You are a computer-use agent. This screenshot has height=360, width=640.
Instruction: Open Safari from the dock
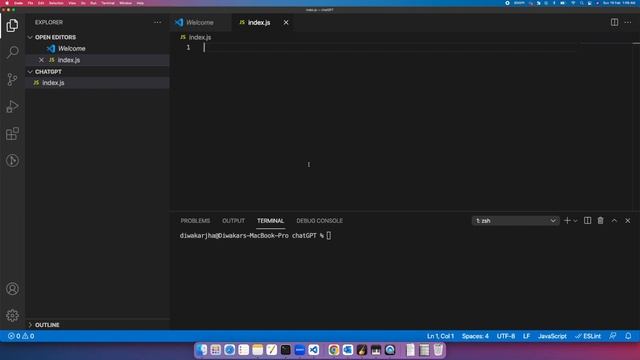click(x=229, y=350)
